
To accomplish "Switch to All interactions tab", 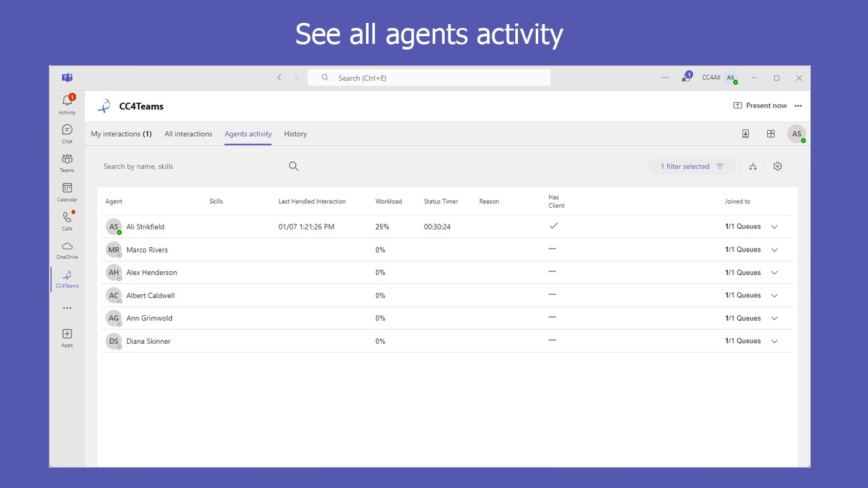I will click(x=188, y=134).
